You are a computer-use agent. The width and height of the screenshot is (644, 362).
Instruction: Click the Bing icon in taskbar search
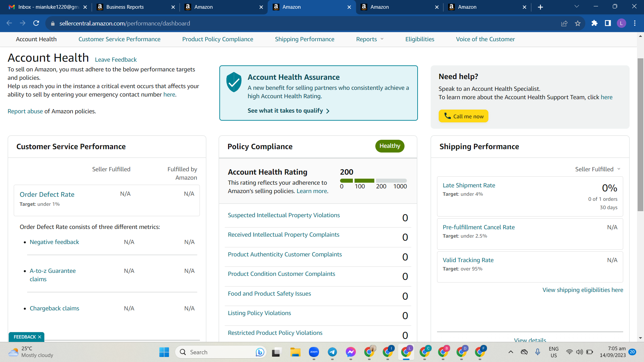click(260, 352)
